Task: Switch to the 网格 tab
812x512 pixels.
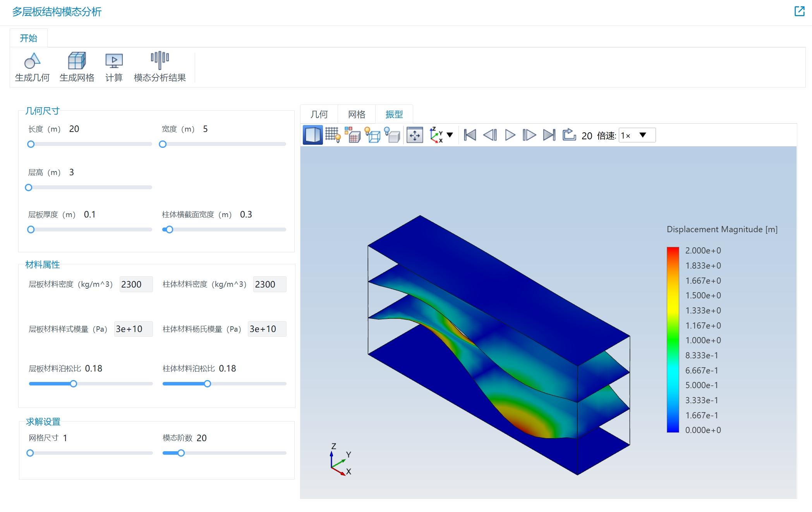Action: tap(357, 114)
